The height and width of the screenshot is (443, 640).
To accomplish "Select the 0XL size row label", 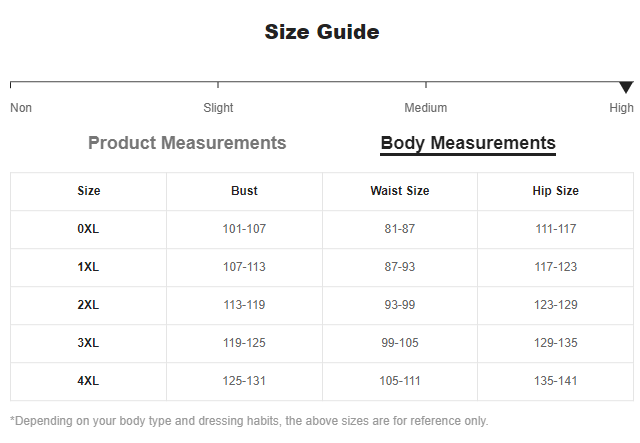I will pos(89,229).
